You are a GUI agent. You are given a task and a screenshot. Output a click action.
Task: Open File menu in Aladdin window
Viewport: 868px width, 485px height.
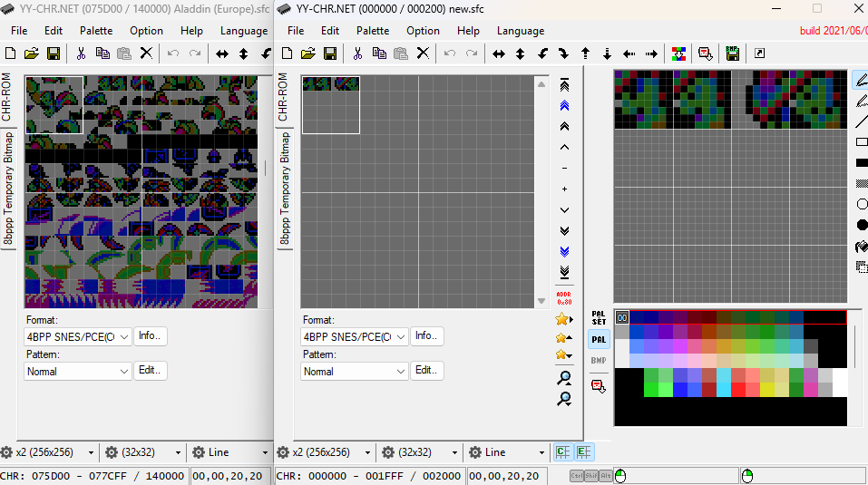pyautogui.click(x=19, y=31)
